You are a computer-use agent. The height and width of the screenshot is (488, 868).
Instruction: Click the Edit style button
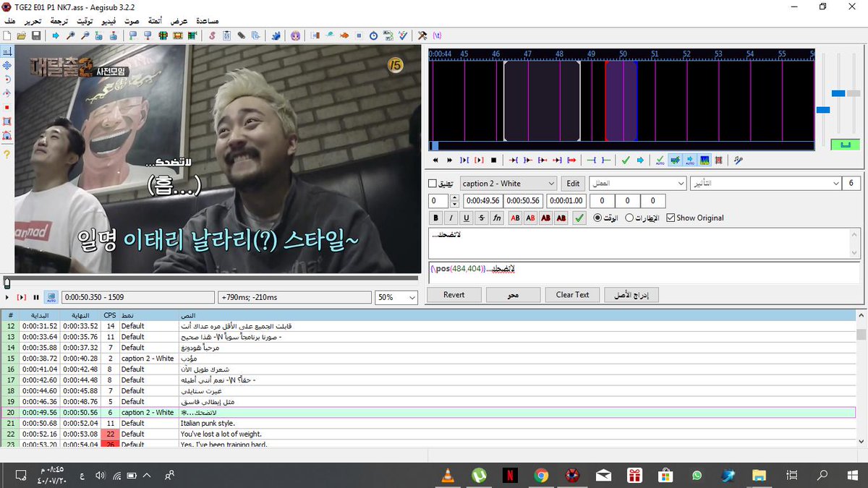tap(573, 184)
